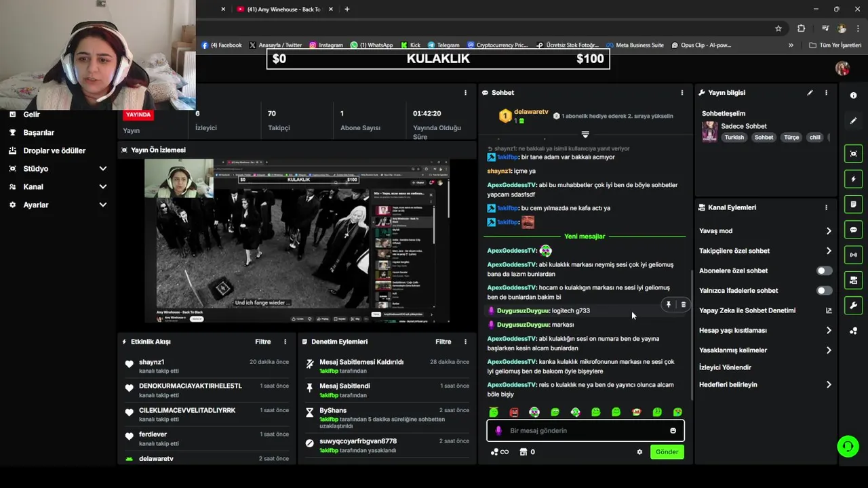Click the channel actions icon in the right sidebar
Screen dimensions: 868x488
coord(853,280)
